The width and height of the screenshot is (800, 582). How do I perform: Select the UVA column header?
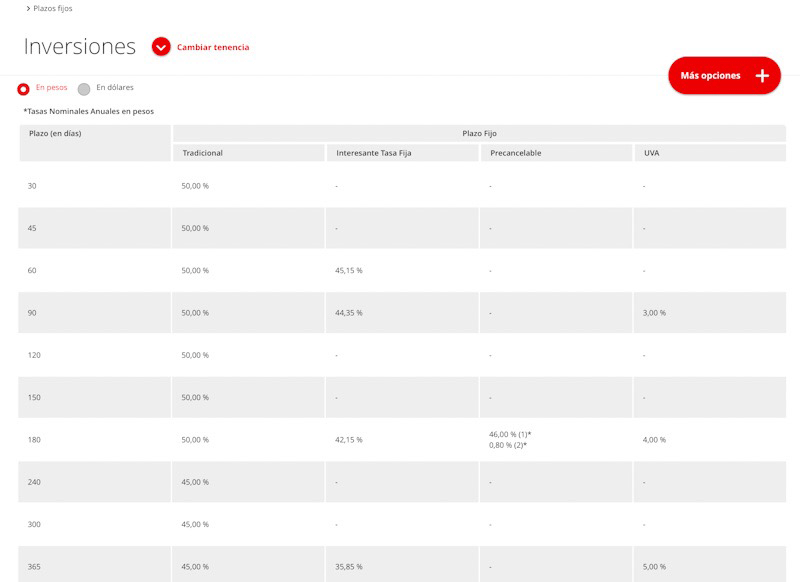[654, 153]
